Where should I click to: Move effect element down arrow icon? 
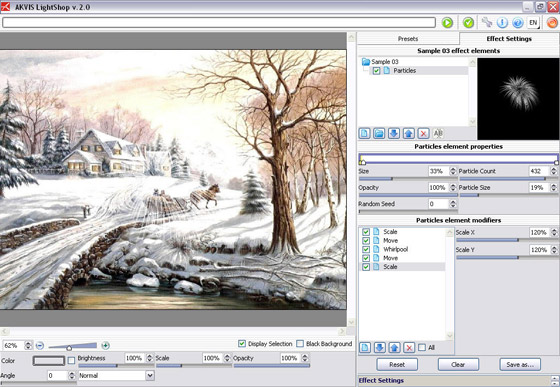tap(394, 134)
